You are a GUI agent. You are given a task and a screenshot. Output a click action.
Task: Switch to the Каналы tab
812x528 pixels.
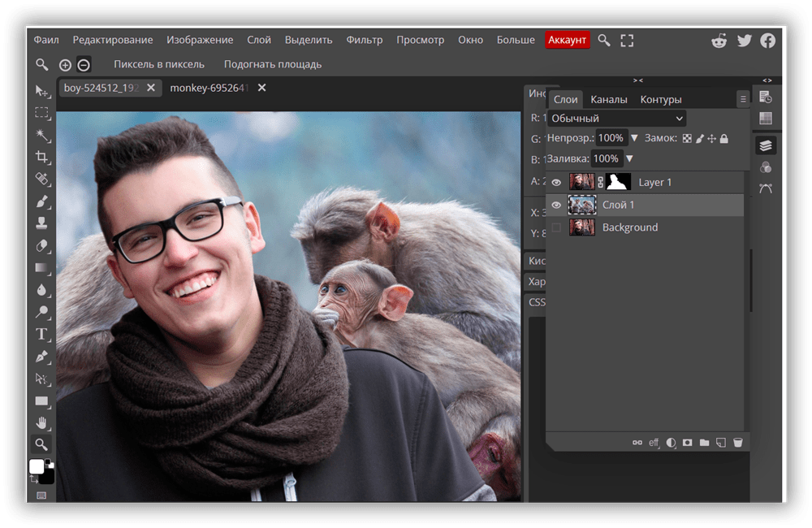point(609,99)
